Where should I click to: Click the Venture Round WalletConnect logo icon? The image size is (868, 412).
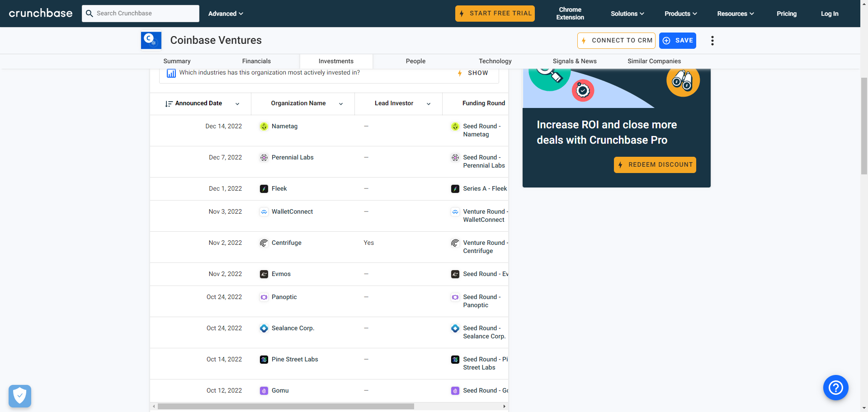(x=455, y=212)
